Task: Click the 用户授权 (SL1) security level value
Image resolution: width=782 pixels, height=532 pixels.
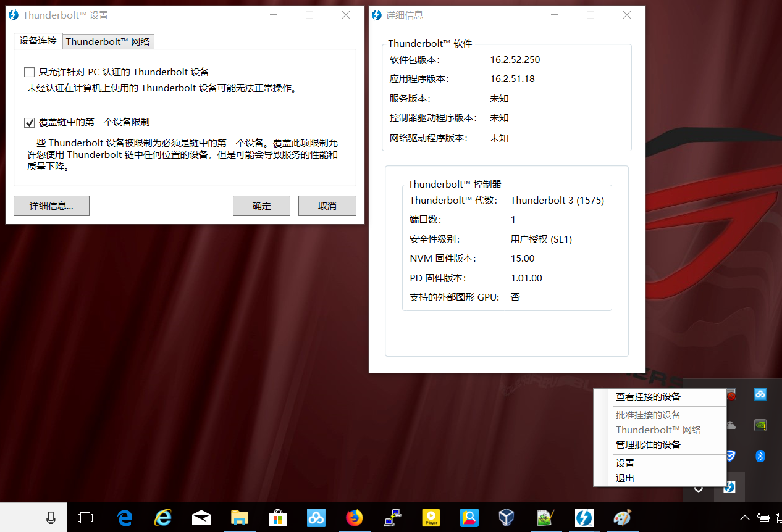Action: click(541, 239)
